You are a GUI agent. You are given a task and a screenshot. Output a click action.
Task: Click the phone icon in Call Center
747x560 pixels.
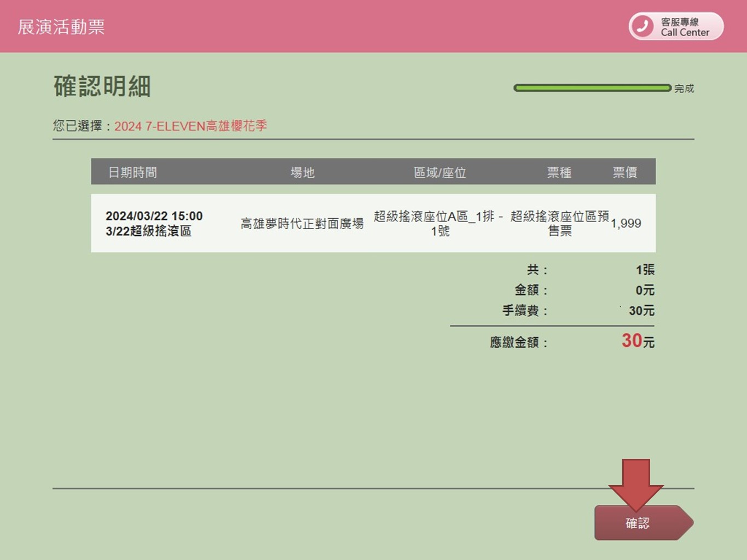[644, 26]
